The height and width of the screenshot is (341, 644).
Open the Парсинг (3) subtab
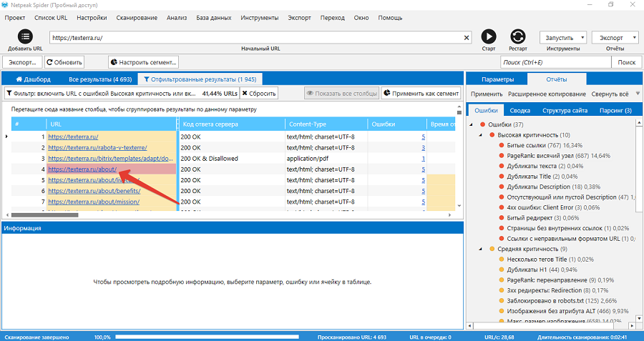click(615, 110)
